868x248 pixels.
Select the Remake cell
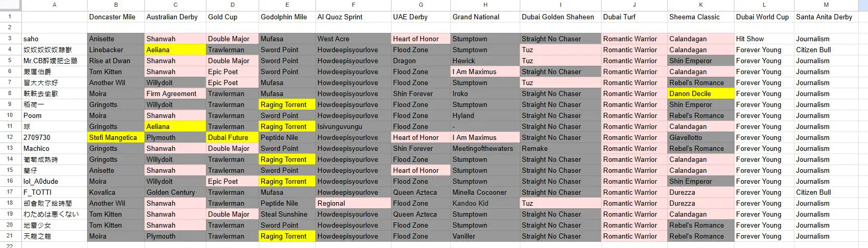[560, 148]
